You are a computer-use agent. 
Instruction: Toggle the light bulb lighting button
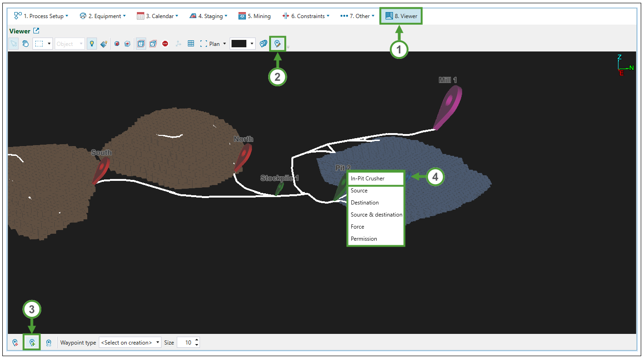pyautogui.click(x=92, y=44)
